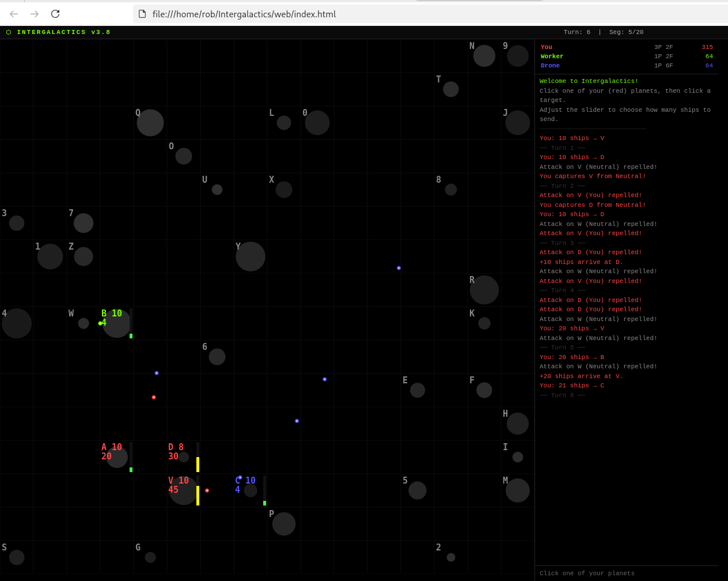The width and height of the screenshot is (728, 581).
Task: Select your red planet A
Action: (x=117, y=457)
